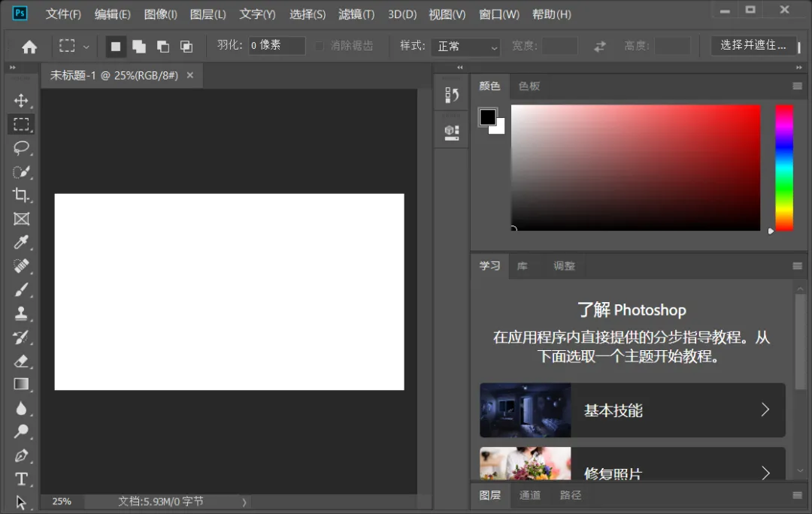This screenshot has height=514, width=812.
Task: Select the Blur tool
Action: pos(21,408)
